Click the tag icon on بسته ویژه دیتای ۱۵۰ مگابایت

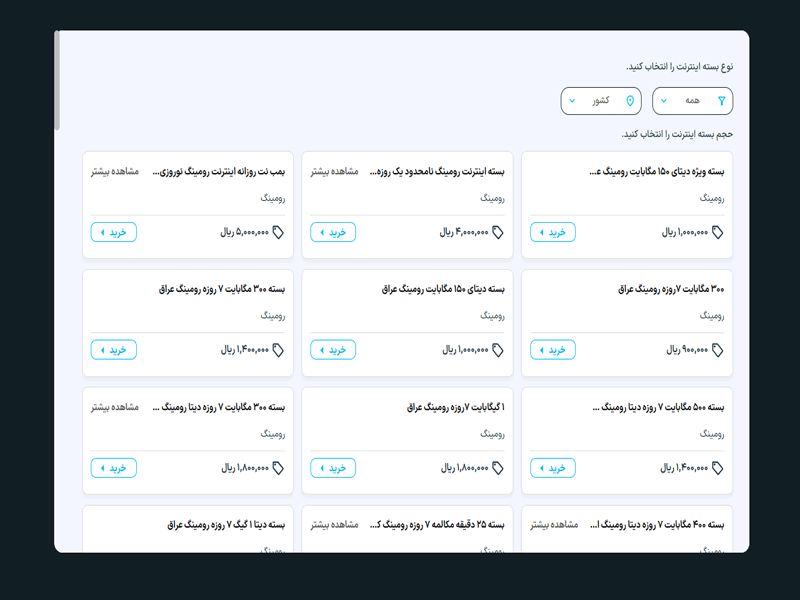(x=718, y=232)
